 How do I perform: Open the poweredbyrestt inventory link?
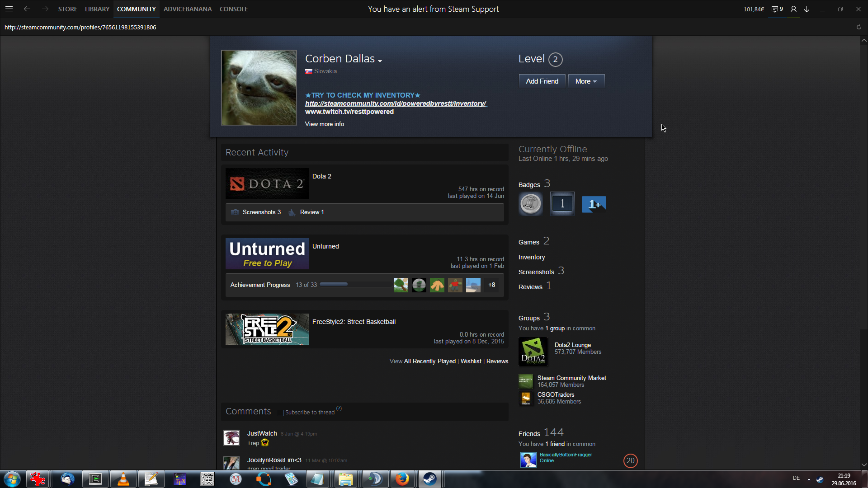(396, 103)
